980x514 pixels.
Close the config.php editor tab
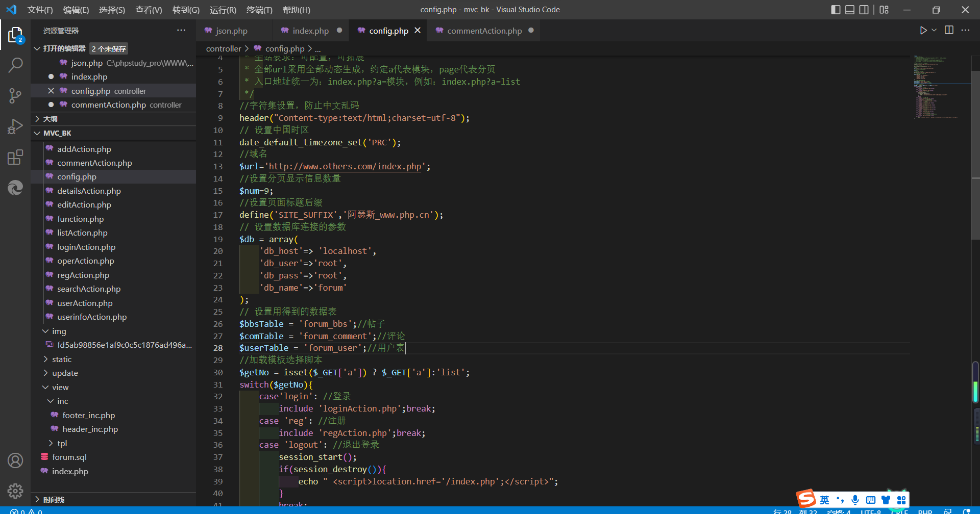point(418,31)
